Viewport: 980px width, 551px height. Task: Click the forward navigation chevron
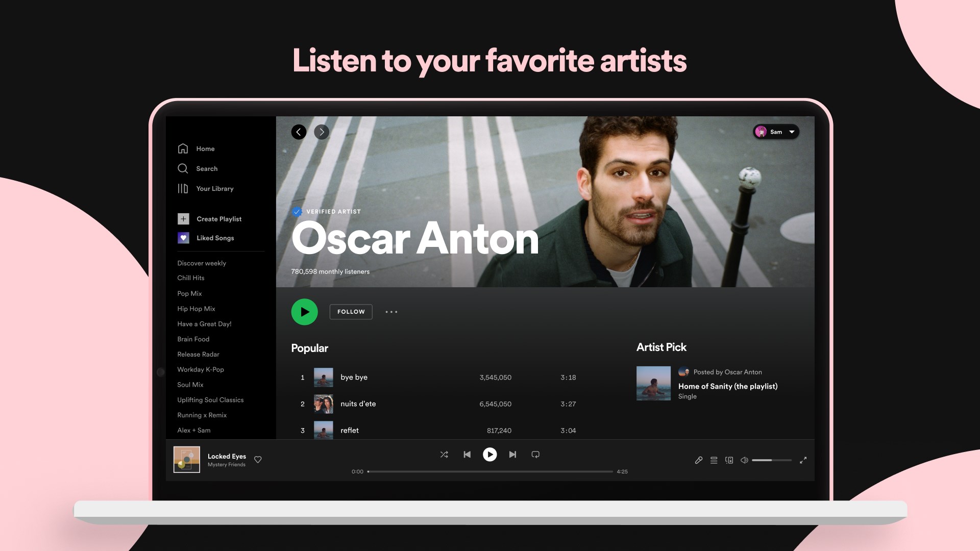[x=322, y=132]
